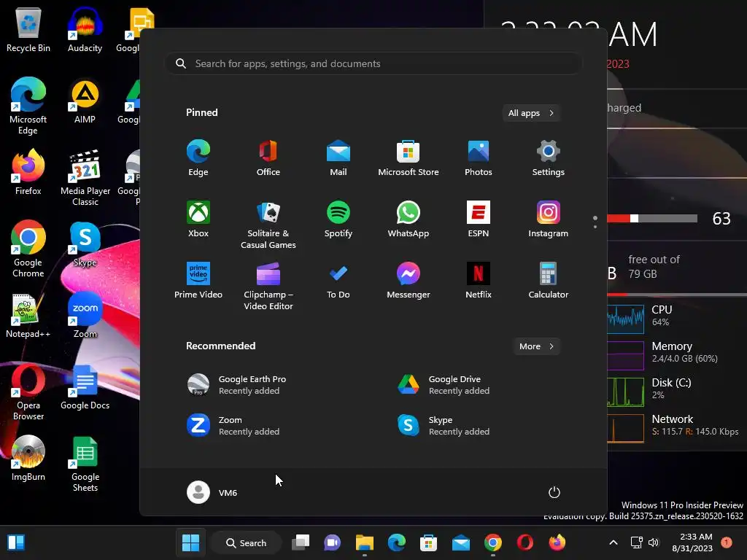Select the Google Docs desktop shortcut
The image size is (747, 560).
85,387
